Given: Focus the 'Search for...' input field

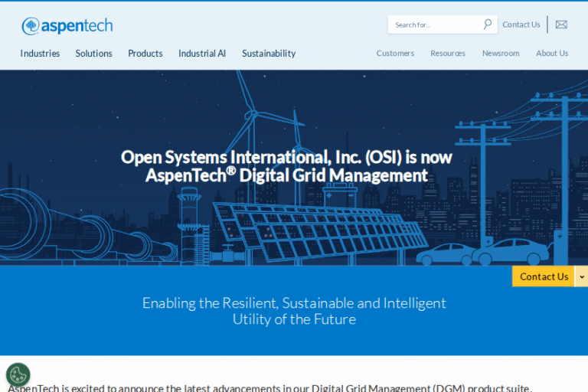Looking at the screenshot, I should click(x=435, y=24).
